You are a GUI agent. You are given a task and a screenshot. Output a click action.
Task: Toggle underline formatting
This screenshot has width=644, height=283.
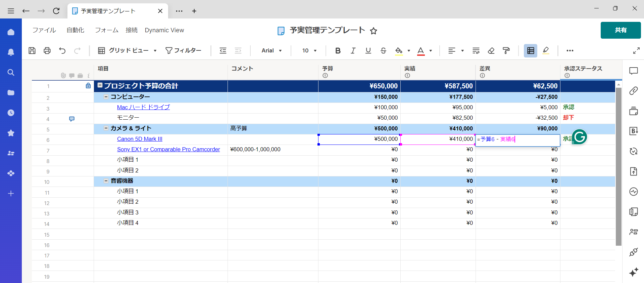click(x=368, y=50)
